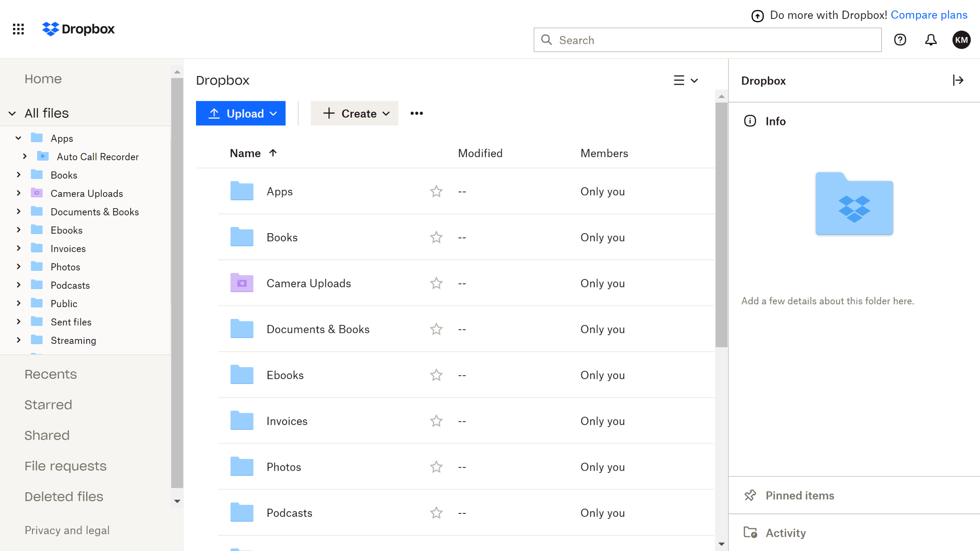Image resolution: width=980 pixels, height=551 pixels.
Task: Open the apps grid icon near Dropbox logo
Action: (x=18, y=29)
